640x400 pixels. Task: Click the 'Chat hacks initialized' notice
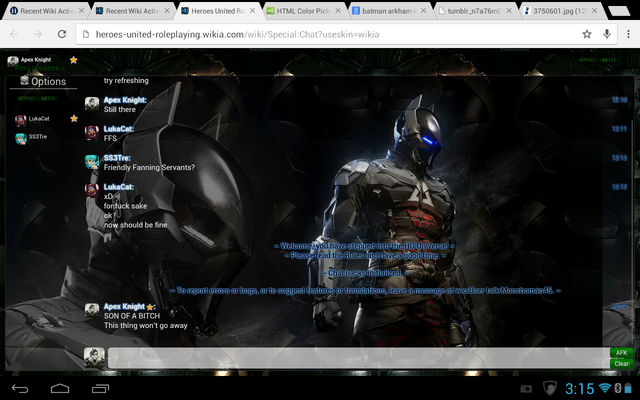[365, 273]
